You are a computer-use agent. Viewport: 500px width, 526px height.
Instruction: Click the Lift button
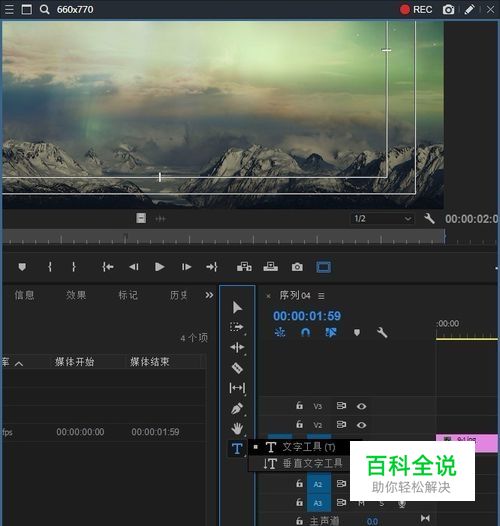tap(244, 267)
